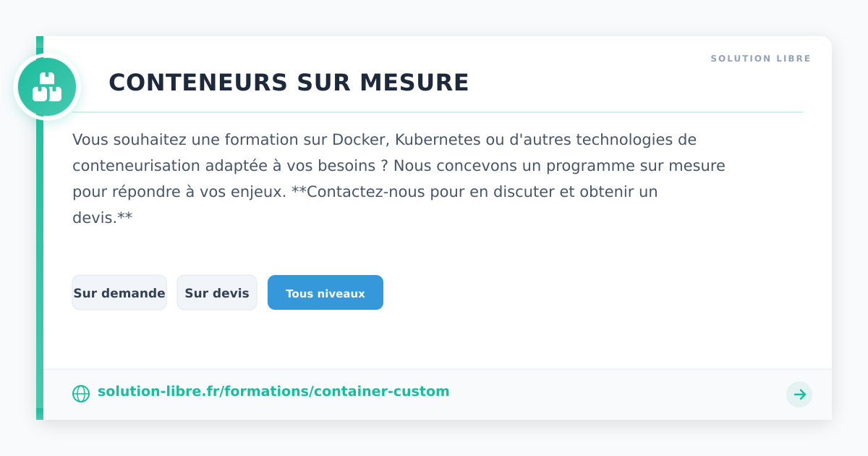The width and height of the screenshot is (868, 456).
Task: Open the solution-libre.fr/formations/container-custom link
Action: [273, 392]
